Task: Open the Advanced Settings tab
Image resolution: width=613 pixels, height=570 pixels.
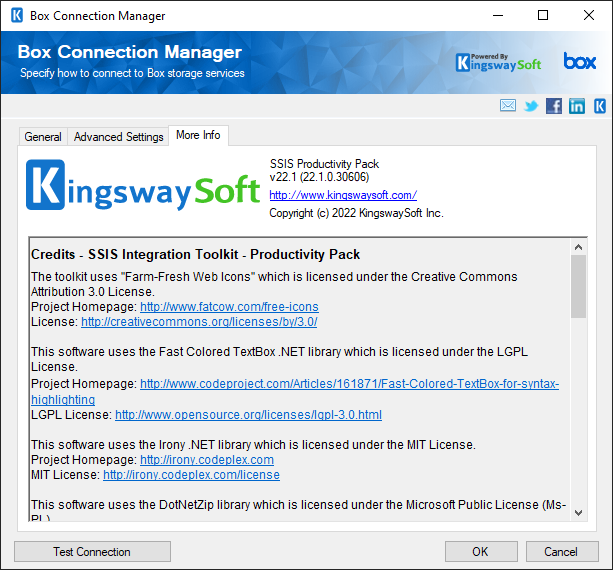Action: [118, 137]
